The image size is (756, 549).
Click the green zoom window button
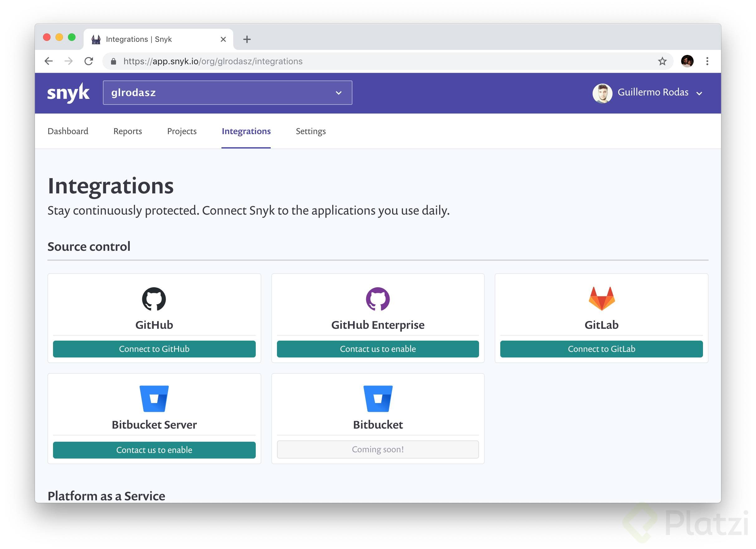click(x=72, y=37)
